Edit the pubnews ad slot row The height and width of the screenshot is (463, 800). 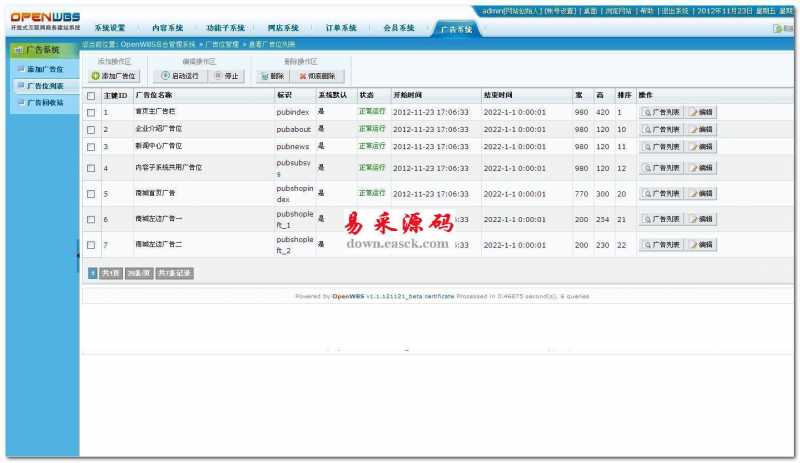click(701, 147)
